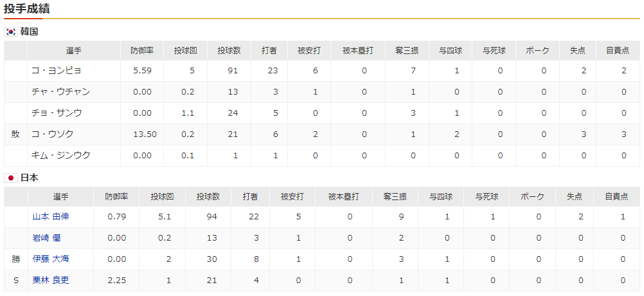The width and height of the screenshot is (644, 296).
Task: Click the 勝 win marker cell
Action: click(15, 259)
